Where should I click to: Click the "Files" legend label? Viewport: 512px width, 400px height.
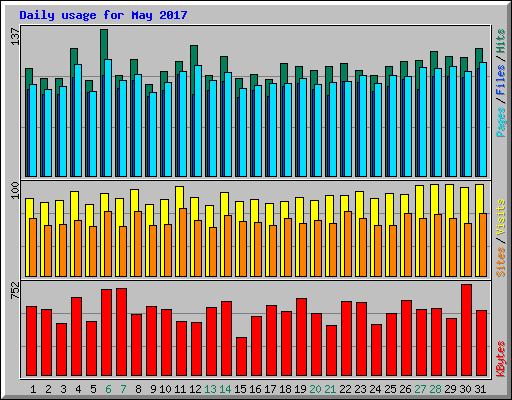coord(501,80)
